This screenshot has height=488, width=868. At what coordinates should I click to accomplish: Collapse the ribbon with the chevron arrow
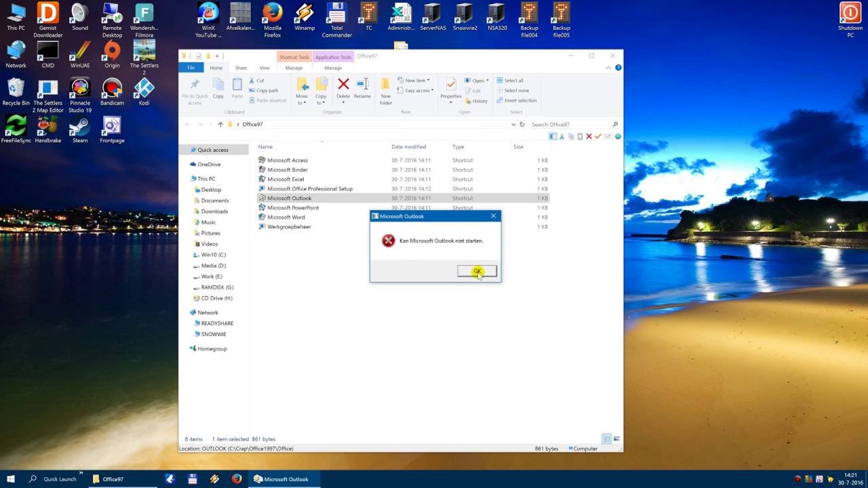point(609,68)
